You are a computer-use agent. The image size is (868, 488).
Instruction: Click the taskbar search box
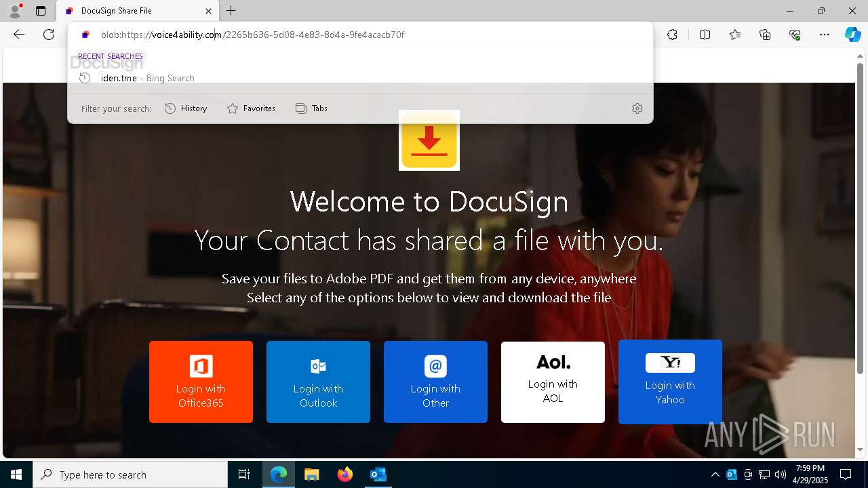click(x=130, y=474)
